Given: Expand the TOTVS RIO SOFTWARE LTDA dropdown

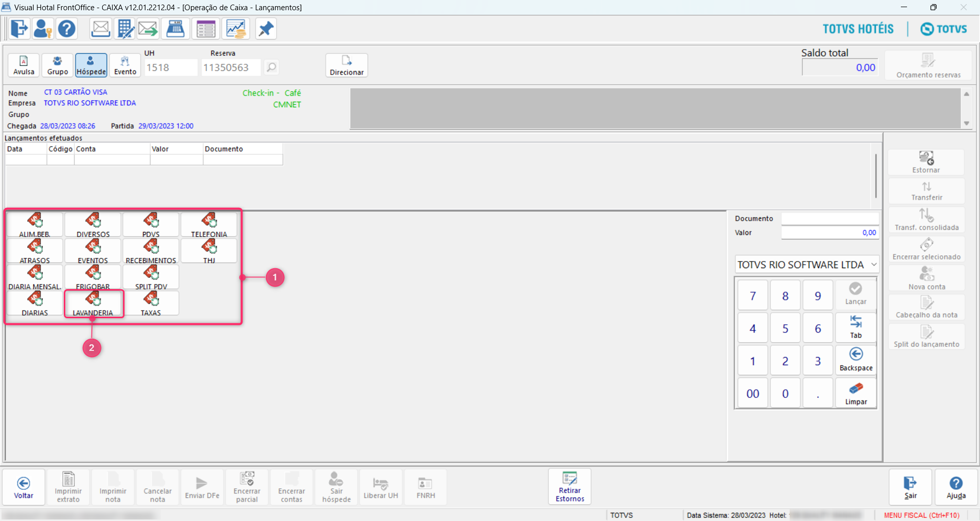Looking at the screenshot, I should (873, 265).
